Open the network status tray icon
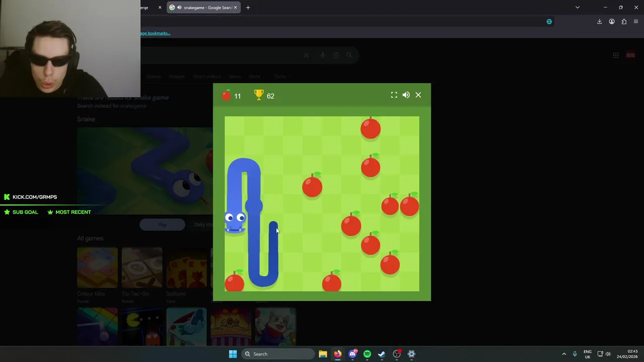 coord(600,354)
